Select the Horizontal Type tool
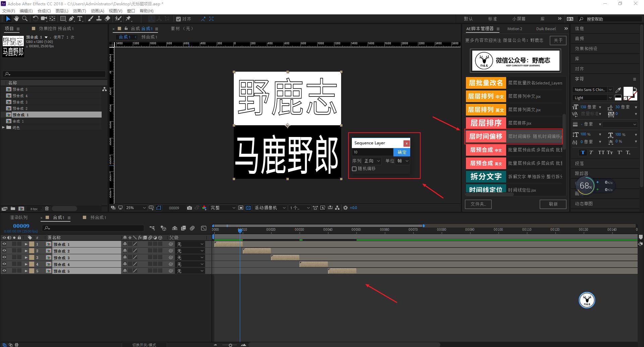This screenshot has height=347, width=644. click(x=79, y=19)
